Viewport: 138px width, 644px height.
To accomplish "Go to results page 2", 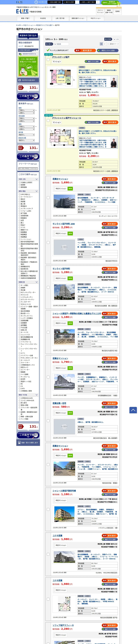I will pyautogui.click(x=105, y=44).
